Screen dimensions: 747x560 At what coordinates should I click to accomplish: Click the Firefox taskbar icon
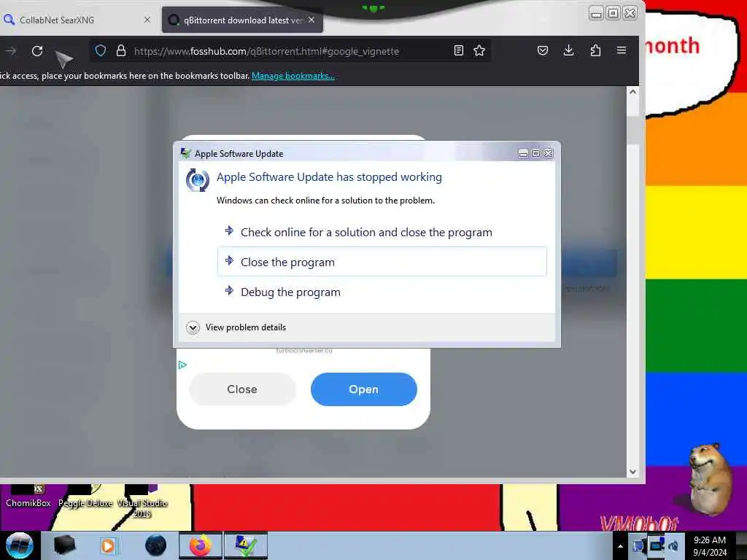[201, 545]
